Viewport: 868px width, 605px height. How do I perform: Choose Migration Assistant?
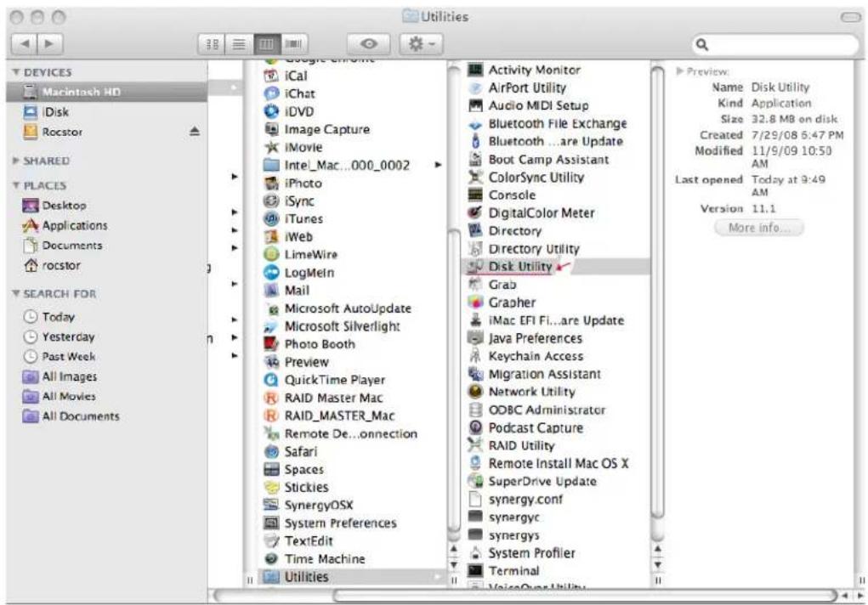pos(534,374)
